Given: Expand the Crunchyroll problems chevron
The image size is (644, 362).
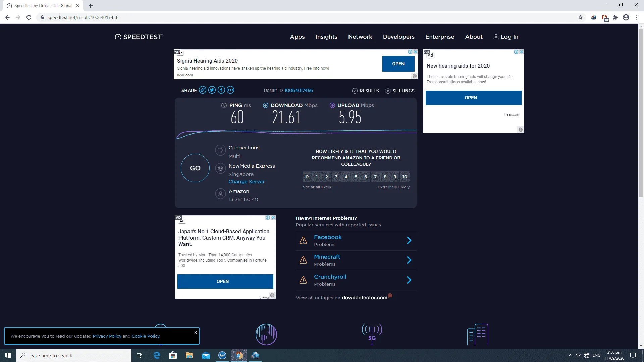Looking at the screenshot, I should pos(409,280).
